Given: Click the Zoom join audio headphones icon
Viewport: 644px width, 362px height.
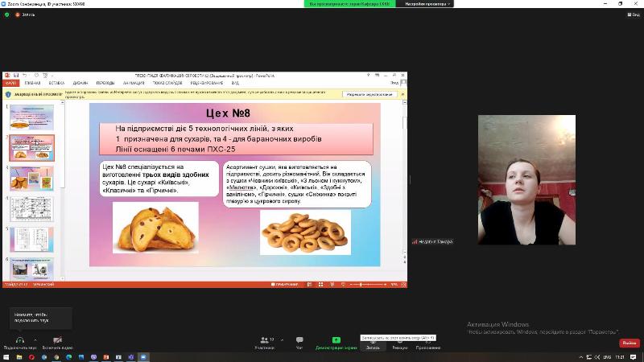Looking at the screenshot, I should 19,340.
